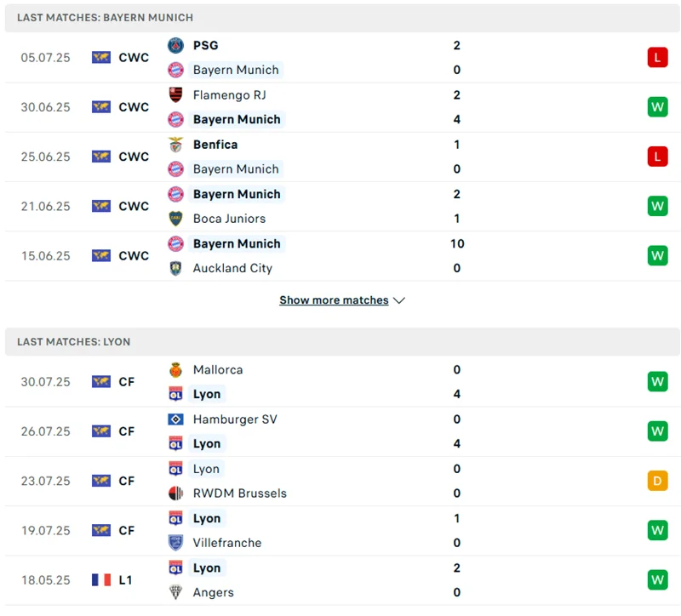
Task: Open the orange D badge for RWDM match
Action: coord(657,481)
